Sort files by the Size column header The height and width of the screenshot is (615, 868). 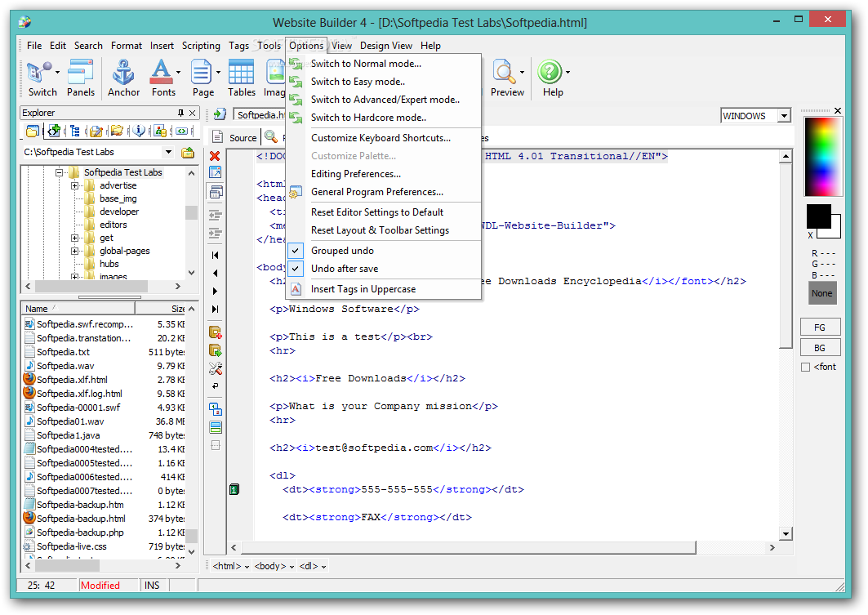coord(161,309)
